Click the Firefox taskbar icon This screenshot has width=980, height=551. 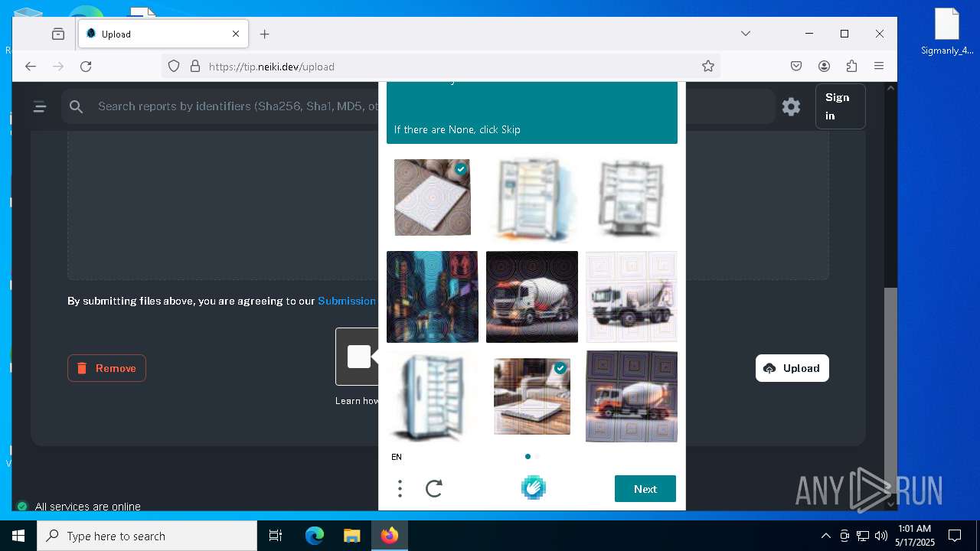click(x=389, y=536)
